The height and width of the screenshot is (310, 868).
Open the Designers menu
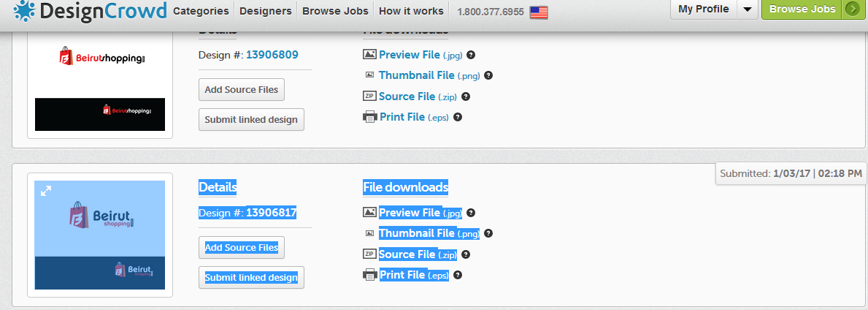pyautogui.click(x=266, y=11)
